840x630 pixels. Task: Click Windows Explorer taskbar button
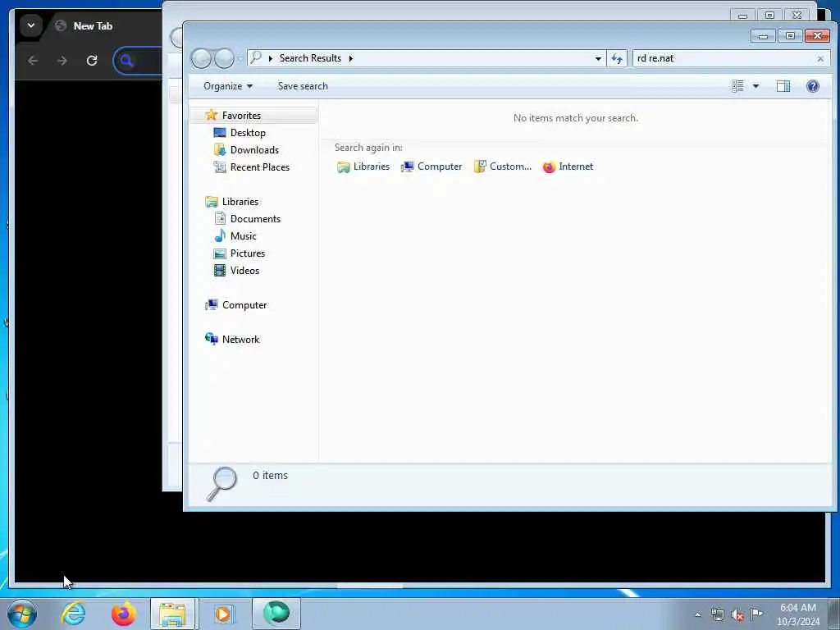pyautogui.click(x=172, y=614)
